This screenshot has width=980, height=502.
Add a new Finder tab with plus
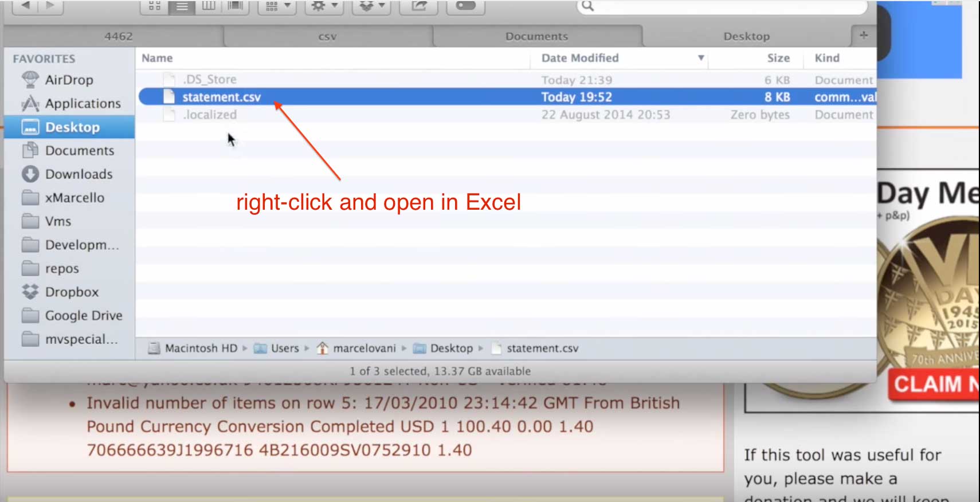pyautogui.click(x=864, y=36)
